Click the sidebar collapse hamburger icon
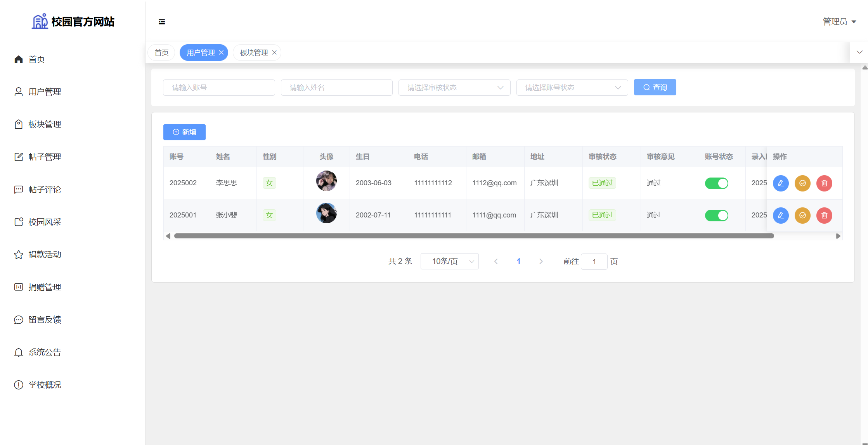The image size is (868, 445). click(x=162, y=22)
